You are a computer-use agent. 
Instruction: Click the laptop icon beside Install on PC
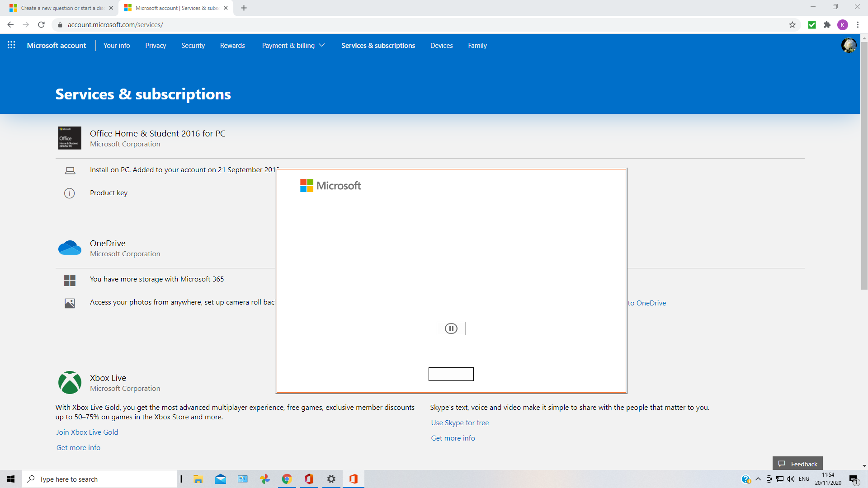point(70,170)
